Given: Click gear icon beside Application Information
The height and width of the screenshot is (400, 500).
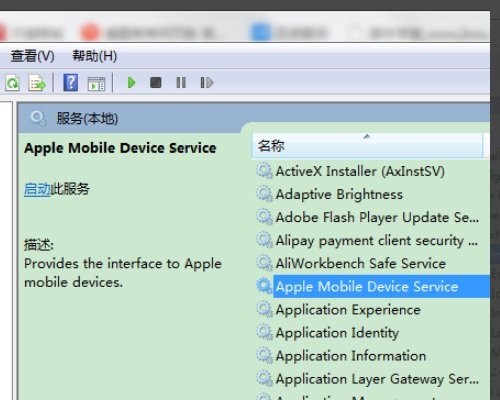Looking at the screenshot, I should (x=264, y=356).
